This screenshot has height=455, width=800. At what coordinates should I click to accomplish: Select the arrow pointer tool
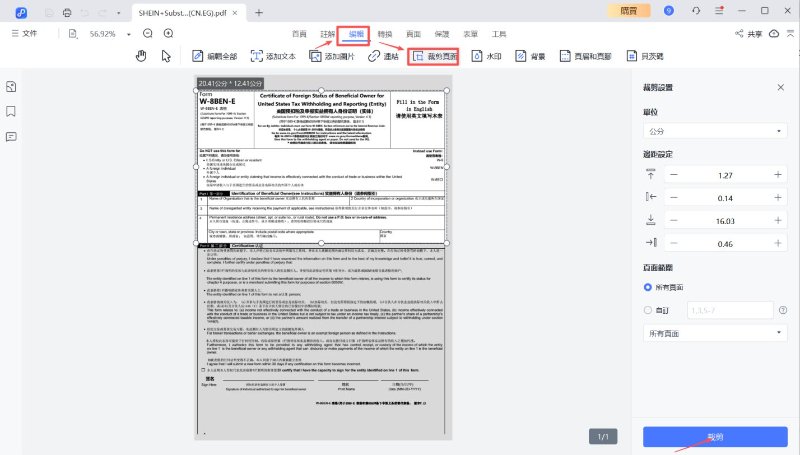(x=166, y=56)
